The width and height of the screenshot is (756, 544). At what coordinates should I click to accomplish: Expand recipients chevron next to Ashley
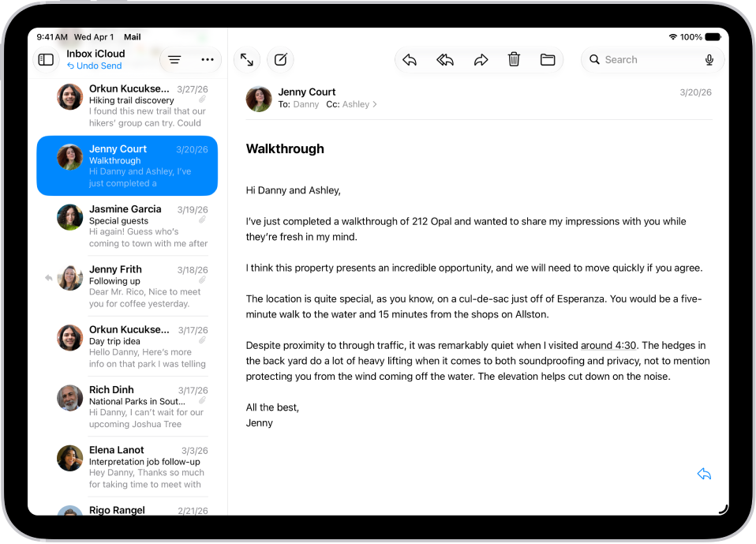pyautogui.click(x=375, y=104)
